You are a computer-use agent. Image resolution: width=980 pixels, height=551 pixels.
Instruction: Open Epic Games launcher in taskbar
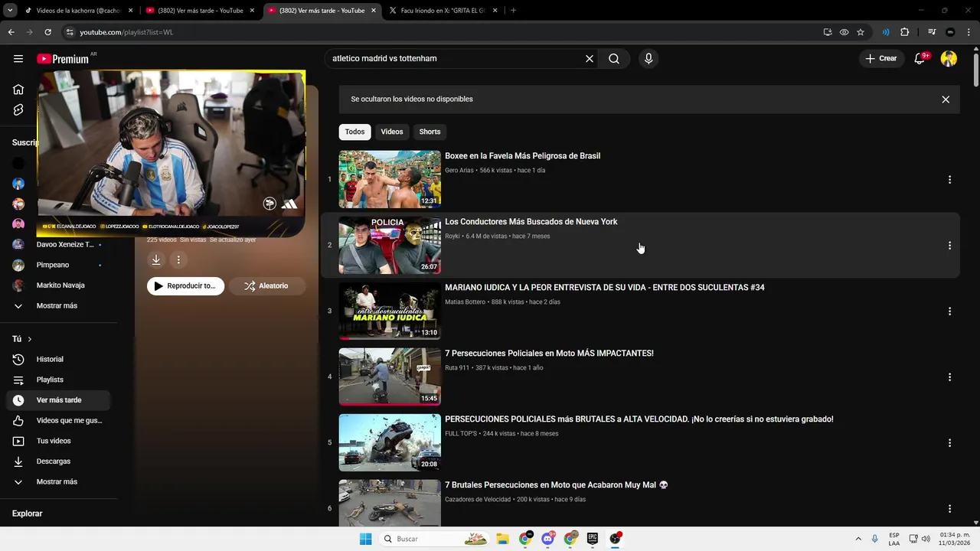593,539
